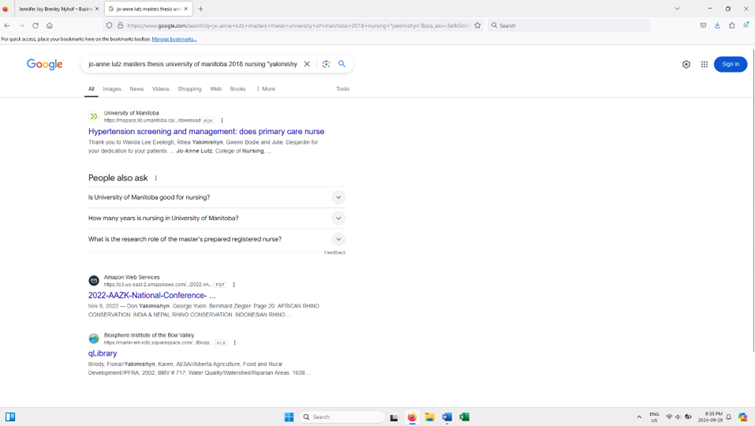755x426 pixels.
Task: Click the Sign in button
Action: click(730, 64)
